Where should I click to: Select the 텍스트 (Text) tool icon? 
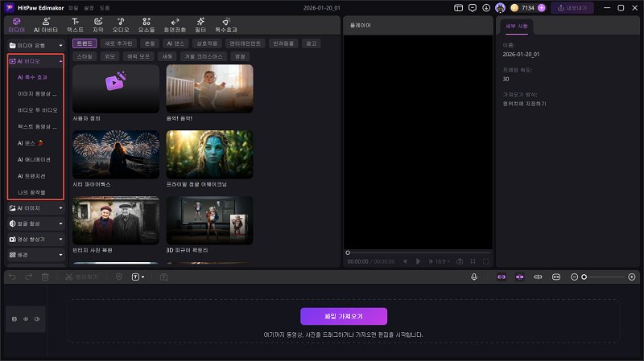[75, 24]
